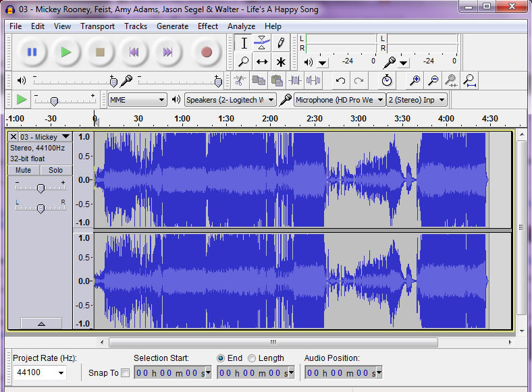
Task: Open Selection Start time format arrow
Action: pos(209,373)
